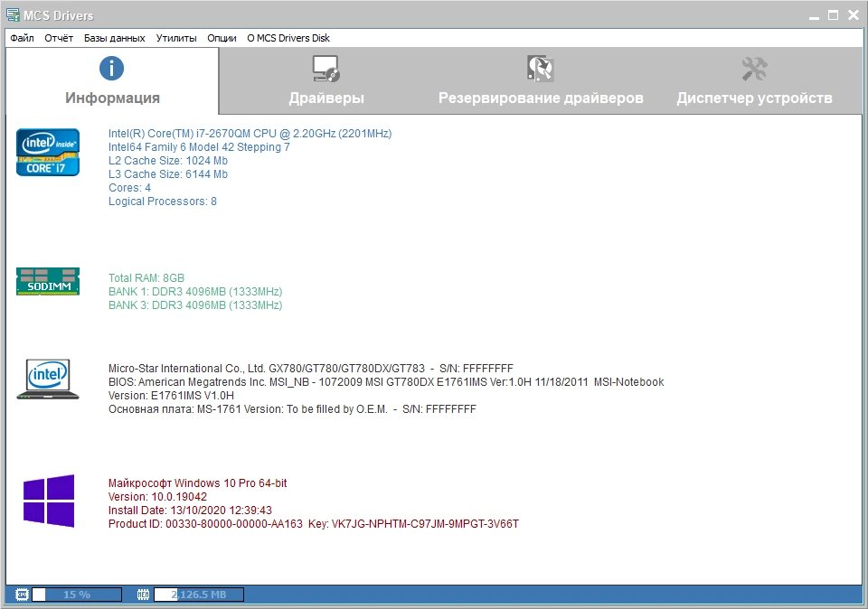Click the Drivers monitor-and-disc icon
This screenshot has width=868, height=609.
click(x=326, y=69)
